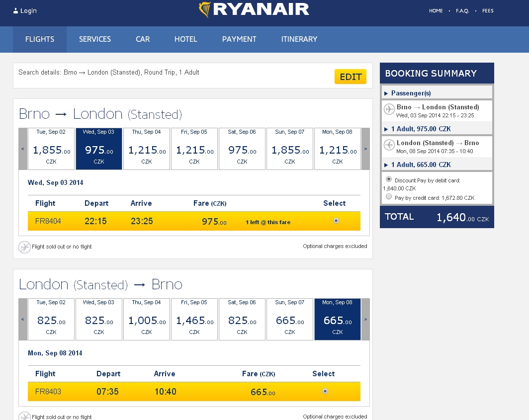
Task: Click the plane icon beside Brno → London summary
Action: tap(389, 109)
